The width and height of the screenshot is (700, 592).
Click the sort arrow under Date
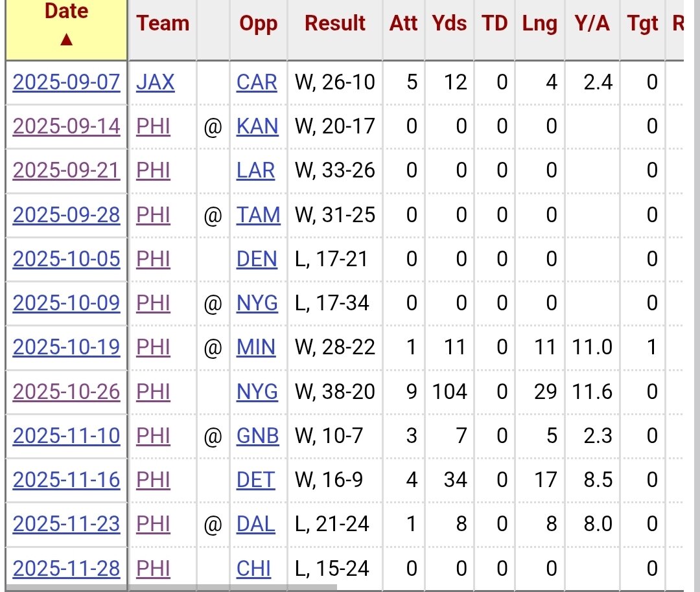click(x=66, y=40)
